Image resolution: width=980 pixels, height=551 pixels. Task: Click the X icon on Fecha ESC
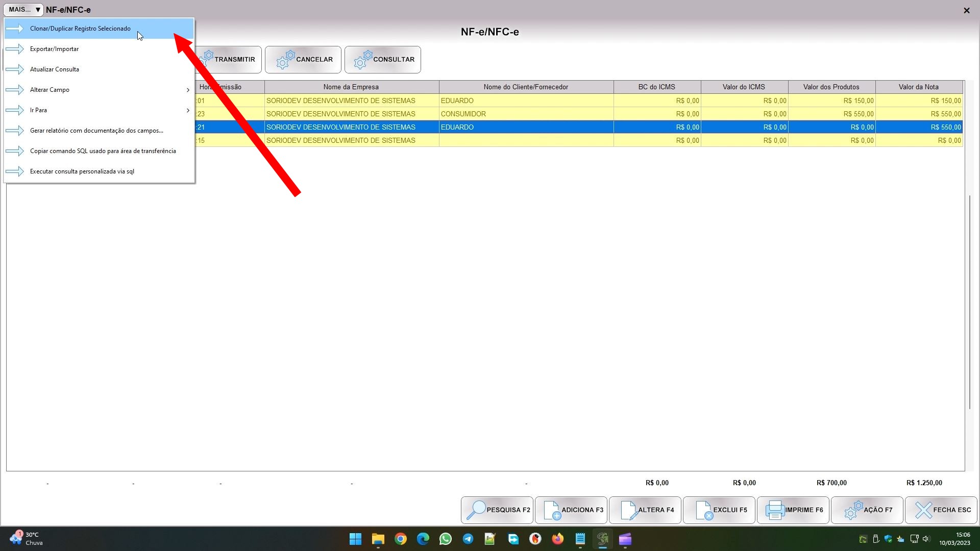coord(923,510)
